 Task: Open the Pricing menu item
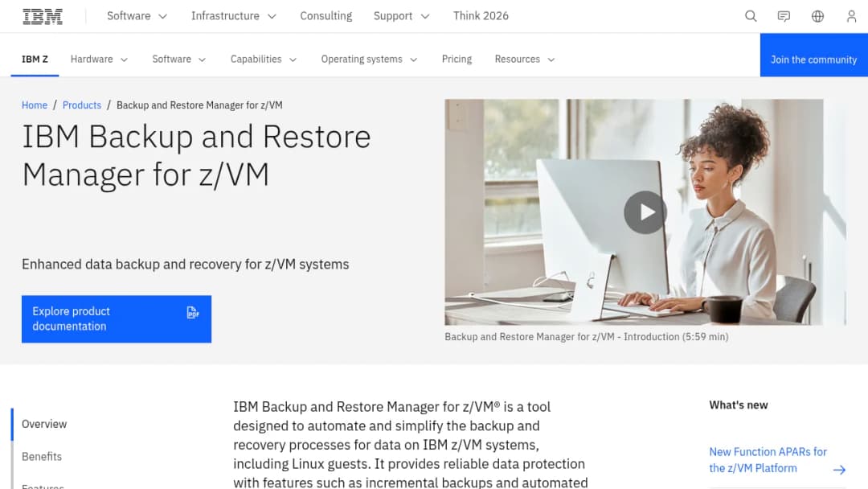(x=457, y=60)
